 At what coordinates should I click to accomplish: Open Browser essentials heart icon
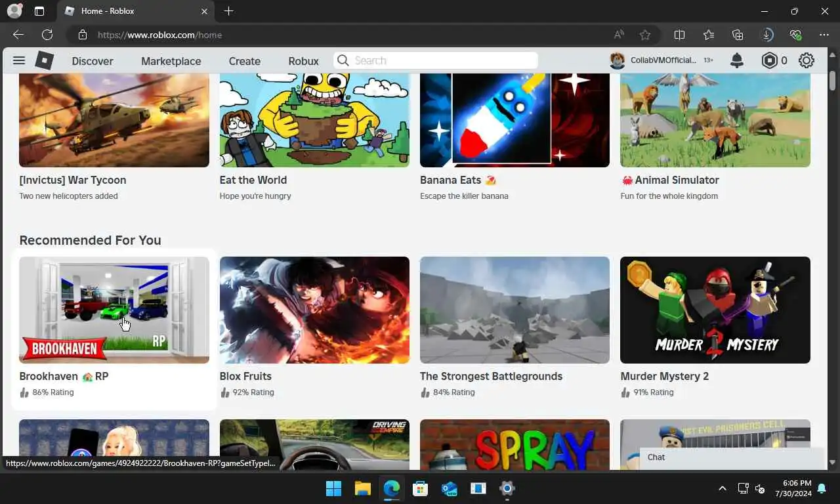click(795, 35)
